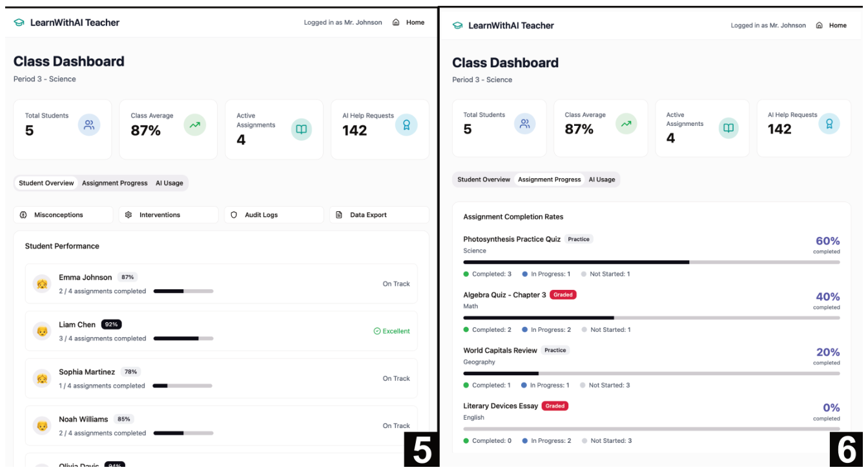
Task: Click Active Assignments book icon in left panel
Action: point(301,129)
